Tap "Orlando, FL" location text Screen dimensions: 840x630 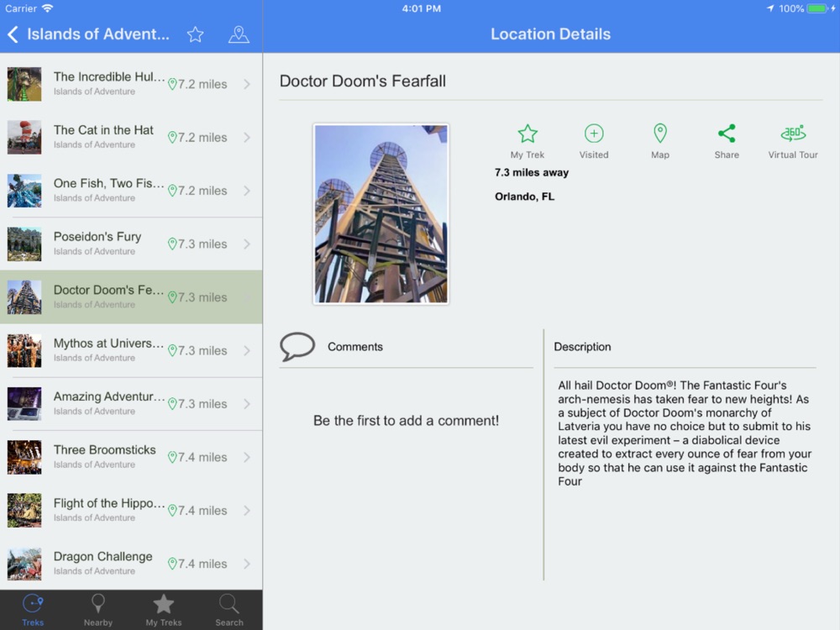click(x=524, y=197)
